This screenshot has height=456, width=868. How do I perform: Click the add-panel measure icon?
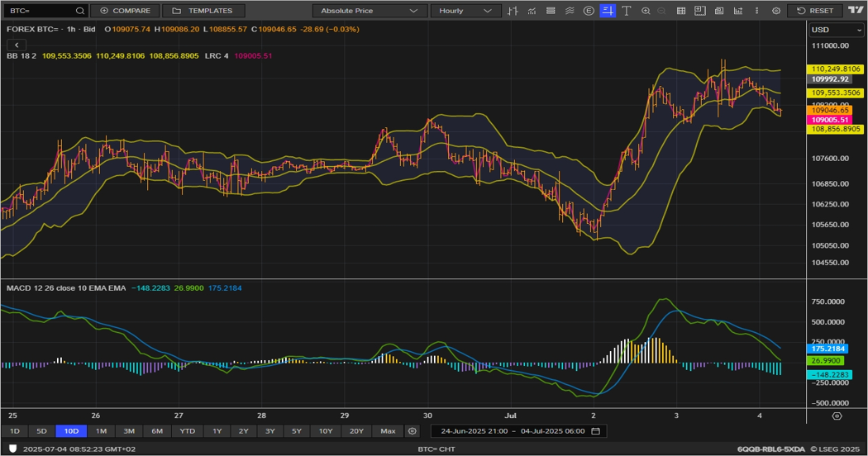[x=700, y=11]
